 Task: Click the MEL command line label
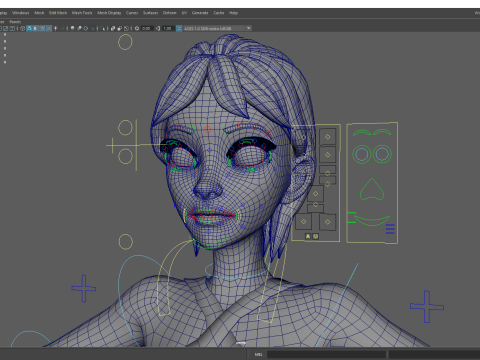[x=259, y=354]
